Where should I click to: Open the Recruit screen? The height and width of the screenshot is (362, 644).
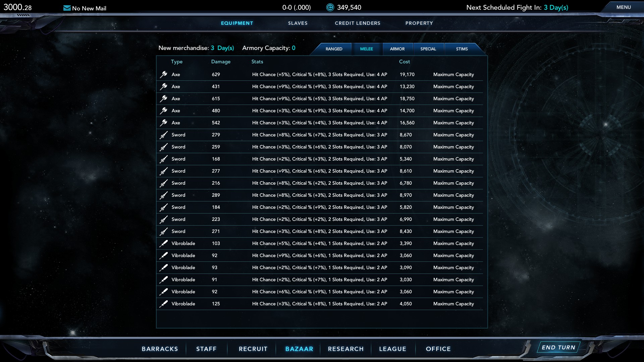[253, 349]
